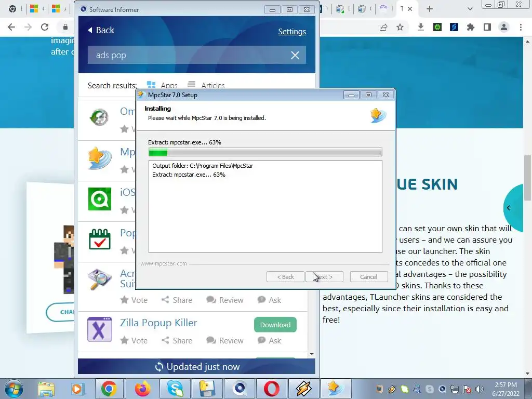Screen dimensions: 532x399
Task: Open Chrome profile avatar
Action: (x=504, y=27)
